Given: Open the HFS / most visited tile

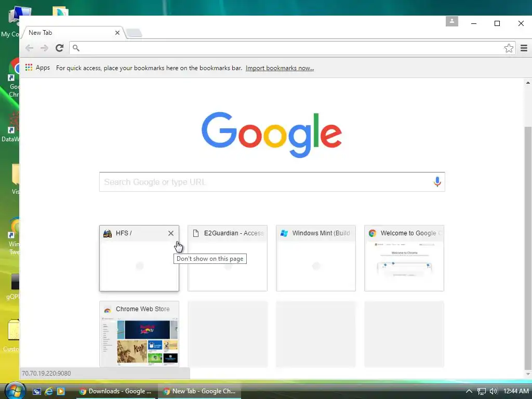Looking at the screenshot, I should pyautogui.click(x=139, y=258).
